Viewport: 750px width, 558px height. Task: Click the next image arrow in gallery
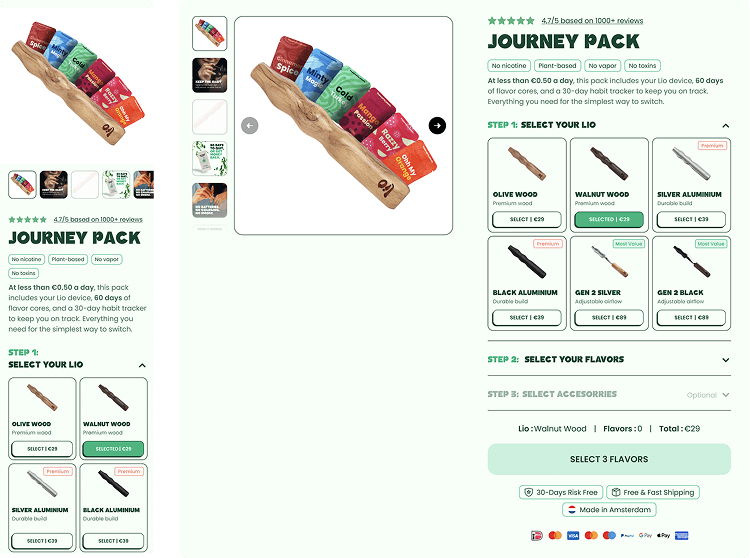tap(437, 126)
